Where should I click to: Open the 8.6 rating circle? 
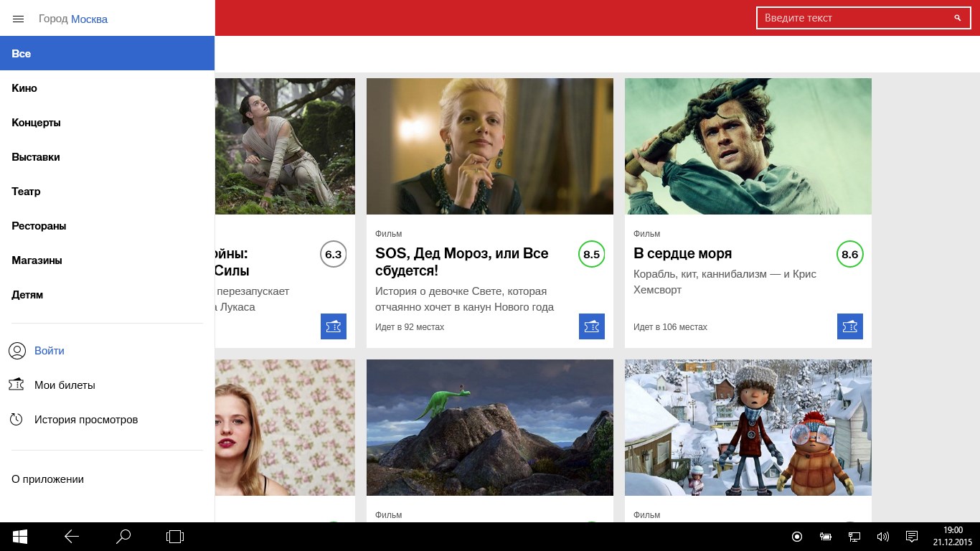[850, 254]
